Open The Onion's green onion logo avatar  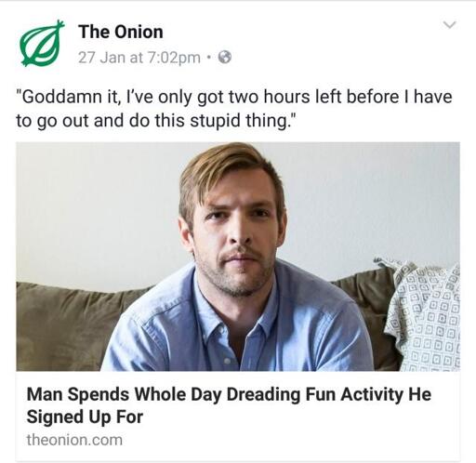42,43
